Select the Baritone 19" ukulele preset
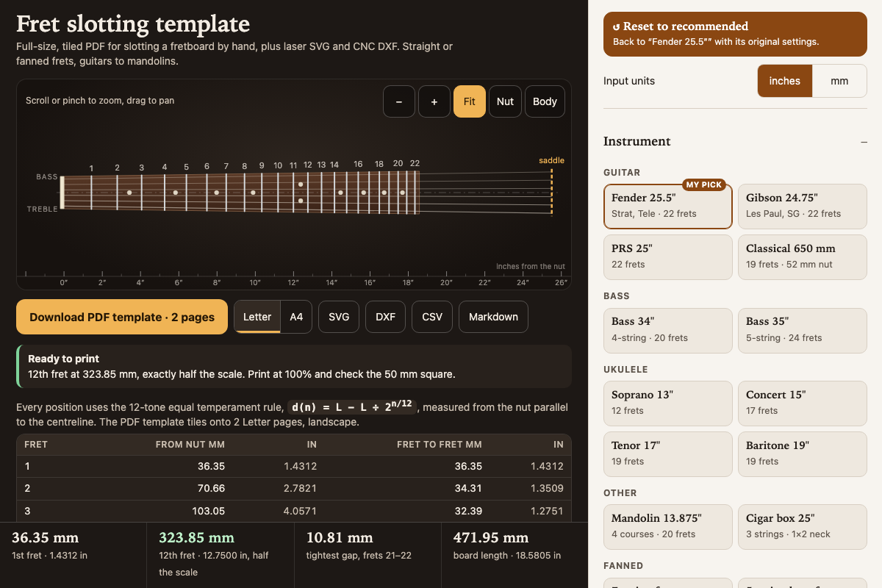 803,453
